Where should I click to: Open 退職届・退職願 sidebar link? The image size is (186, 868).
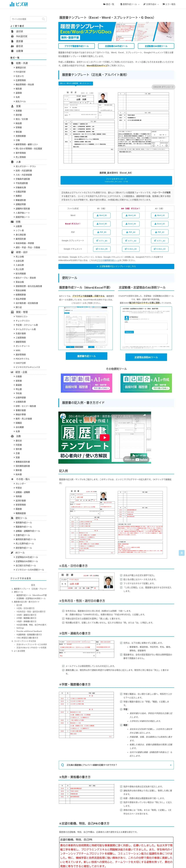[23, 492]
